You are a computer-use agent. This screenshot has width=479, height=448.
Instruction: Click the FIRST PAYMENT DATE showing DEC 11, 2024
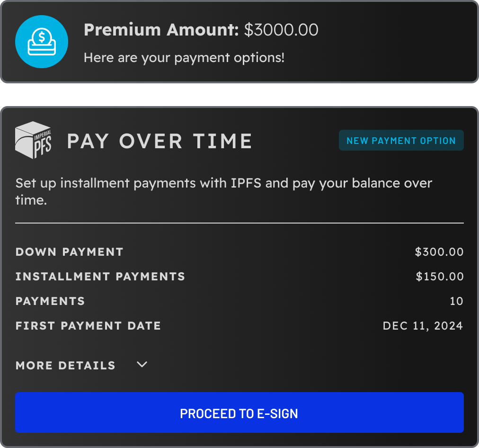(x=423, y=326)
